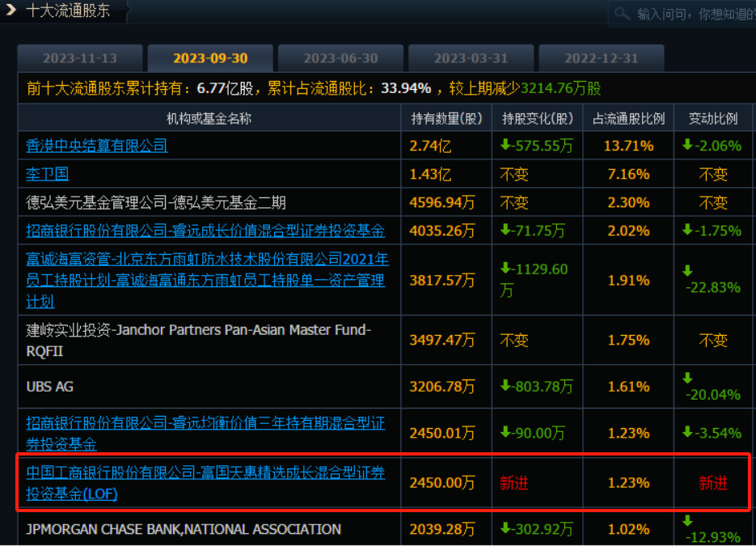756x551 pixels.
Task: Open 招商银行-睿远均衡价值三年持有期 fund link
Action: [205, 433]
